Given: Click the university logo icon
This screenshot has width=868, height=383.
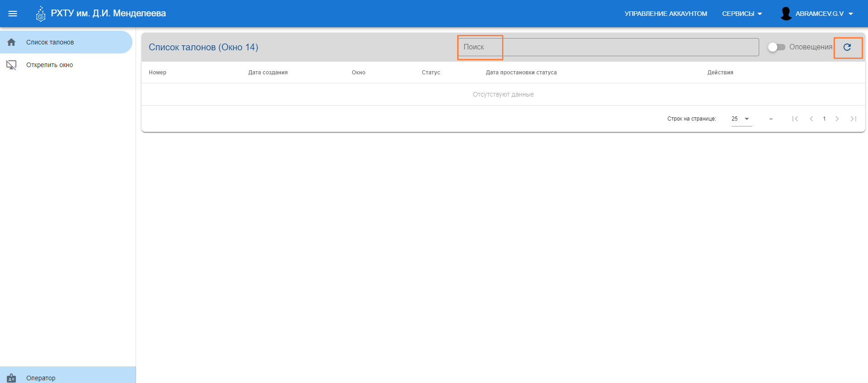Looking at the screenshot, I should click(x=41, y=14).
